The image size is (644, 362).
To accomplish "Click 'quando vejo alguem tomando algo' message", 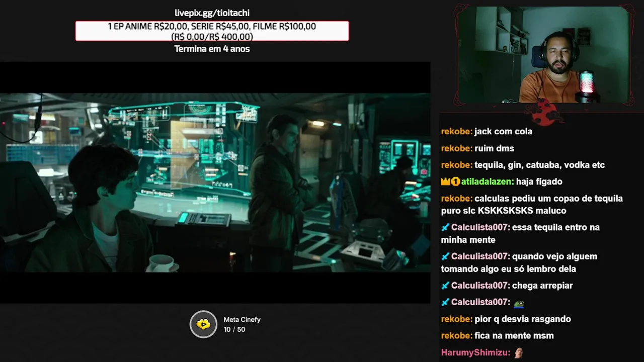I will coord(519,262).
